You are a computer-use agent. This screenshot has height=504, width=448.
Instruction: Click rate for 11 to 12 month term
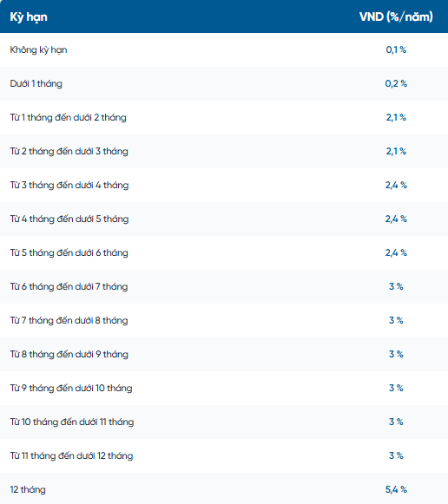[396, 455]
